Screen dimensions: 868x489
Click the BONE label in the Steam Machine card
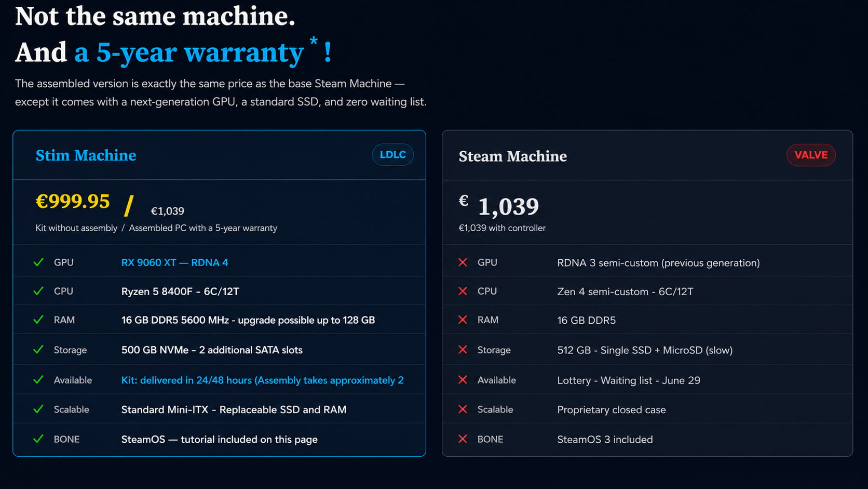(490, 440)
